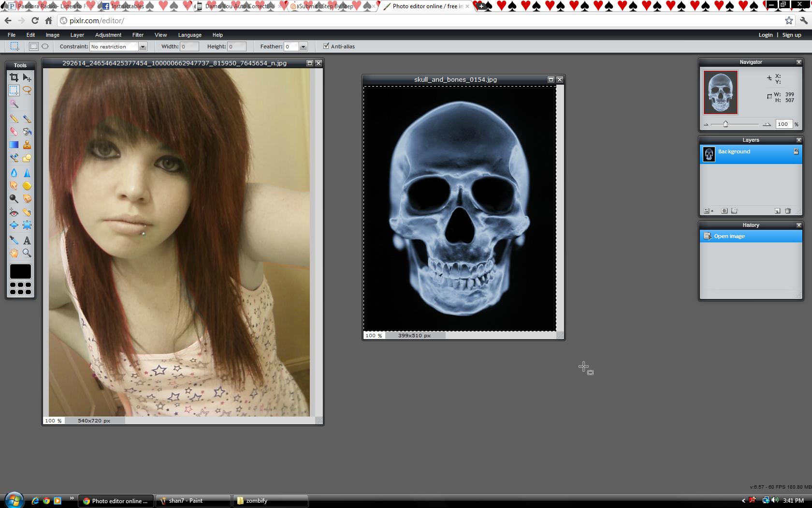Open the layer settings toggle in Layers panel
Viewport: 812px width, 508px height.
[708, 211]
